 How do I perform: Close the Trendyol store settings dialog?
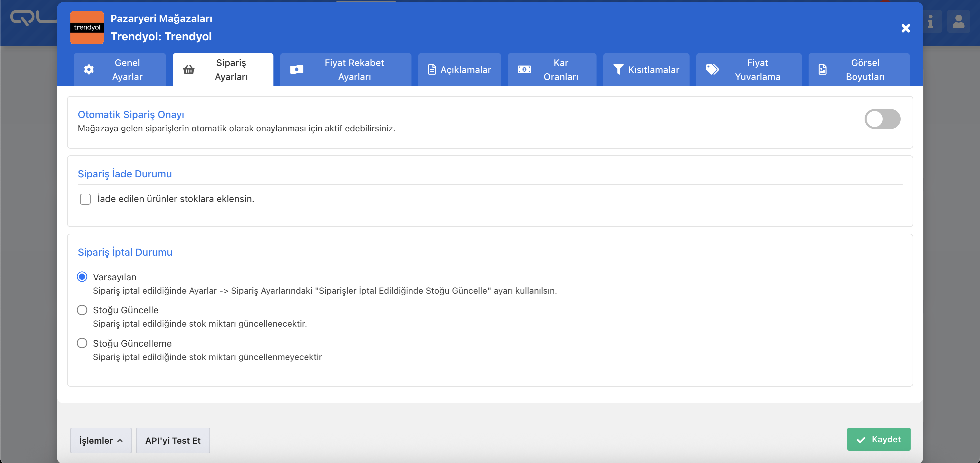point(905,28)
